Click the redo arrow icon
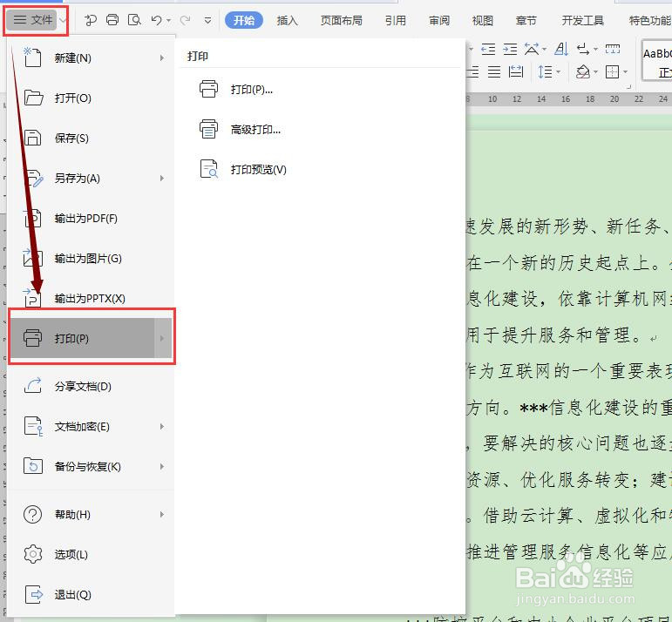Image resolution: width=672 pixels, height=622 pixels. click(x=185, y=20)
